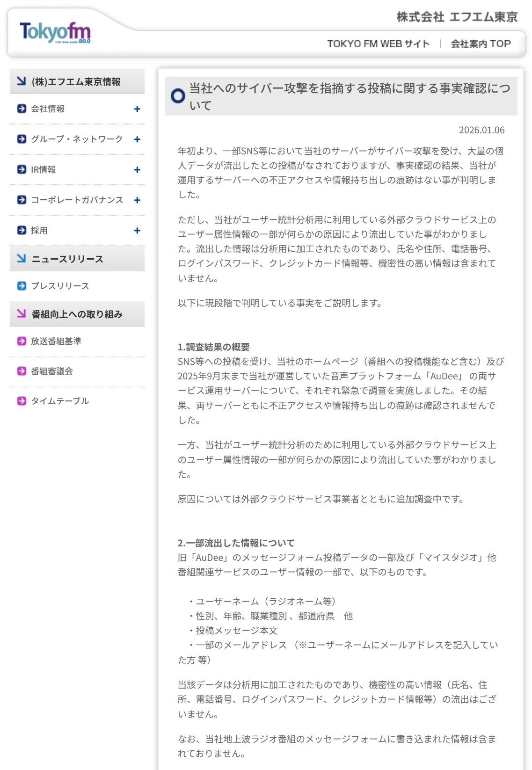Expand 採用 section plus sign
Viewport: 532px width, 770px height.
[x=137, y=231]
